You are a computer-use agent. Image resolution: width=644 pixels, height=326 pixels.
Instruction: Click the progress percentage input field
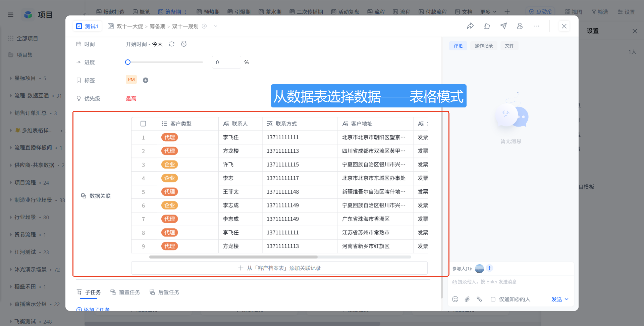(x=226, y=62)
